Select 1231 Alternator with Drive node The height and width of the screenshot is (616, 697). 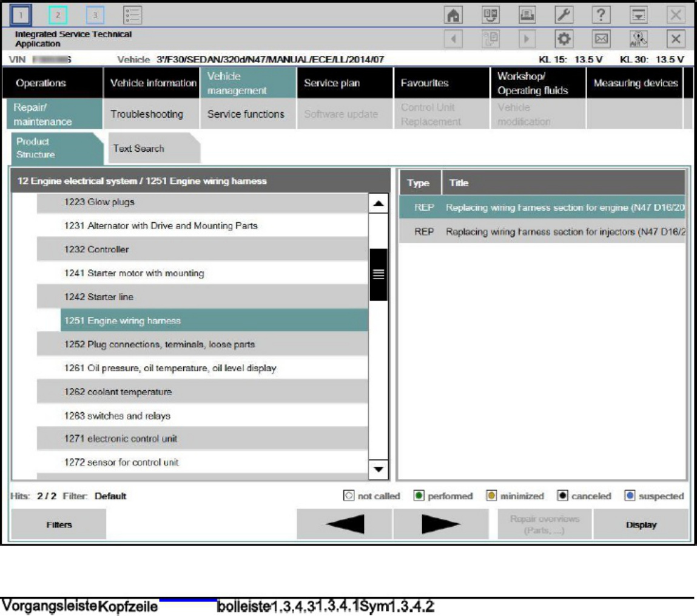click(x=202, y=226)
